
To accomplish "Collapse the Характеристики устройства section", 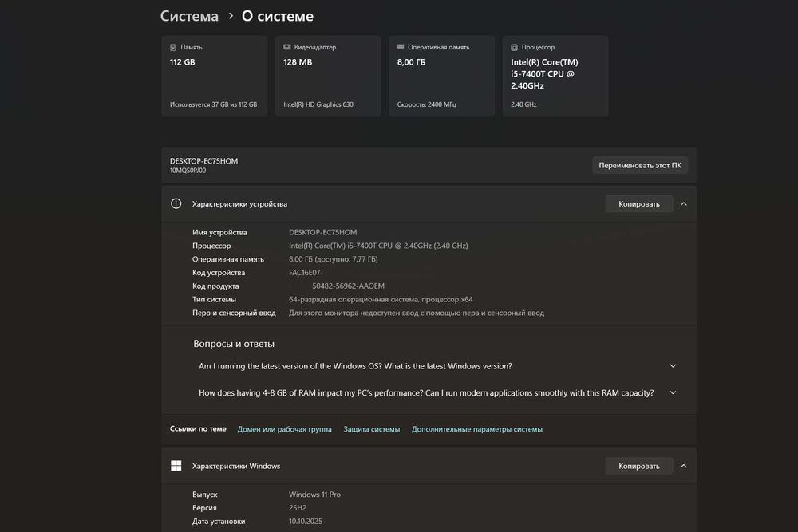I will tap(684, 204).
